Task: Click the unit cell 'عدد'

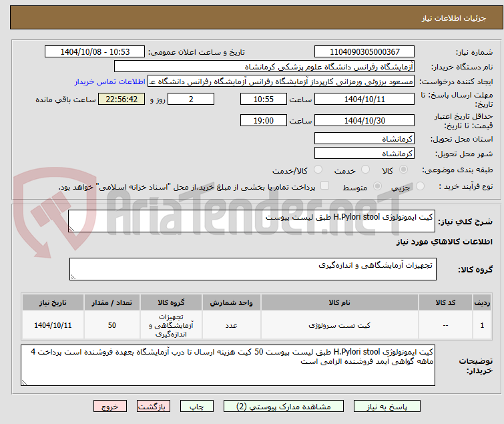Action: (x=232, y=325)
